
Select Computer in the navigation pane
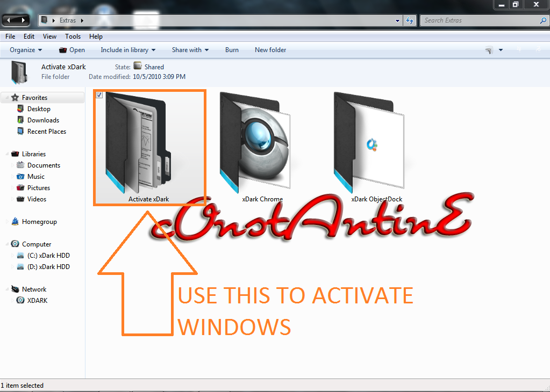37,244
